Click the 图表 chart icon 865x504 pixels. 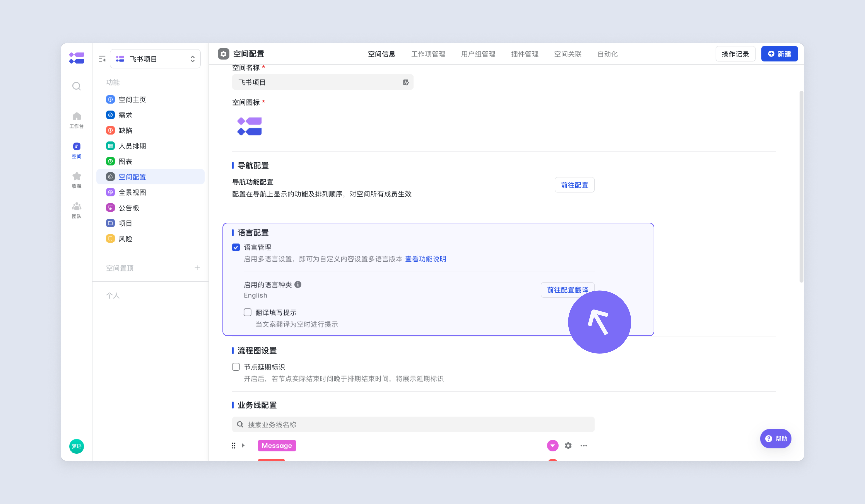pos(110,161)
